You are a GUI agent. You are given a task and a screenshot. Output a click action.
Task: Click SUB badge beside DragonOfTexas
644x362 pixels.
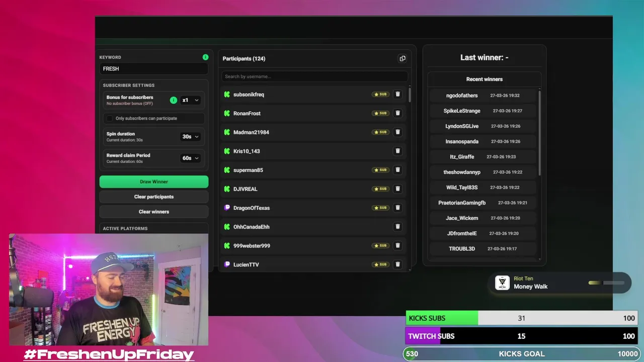tap(380, 208)
